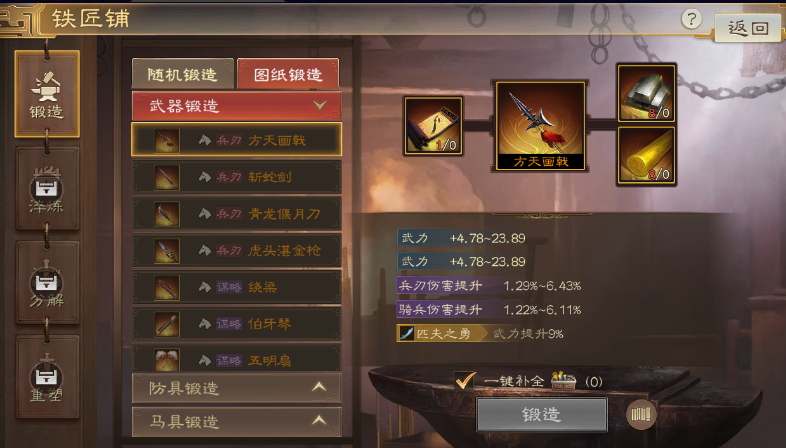The height and width of the screenshot is (448, 786).
Task: Click the gold log material icon
Action: pyautogui.click(x=646, y=156)
